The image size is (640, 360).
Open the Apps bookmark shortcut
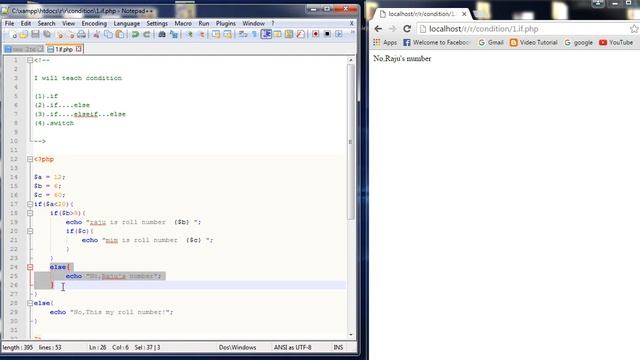385,42
